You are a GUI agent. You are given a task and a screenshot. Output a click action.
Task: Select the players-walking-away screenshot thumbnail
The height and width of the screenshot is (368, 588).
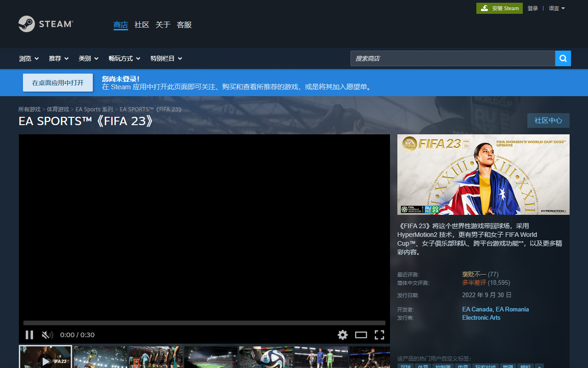pos(156,357)
